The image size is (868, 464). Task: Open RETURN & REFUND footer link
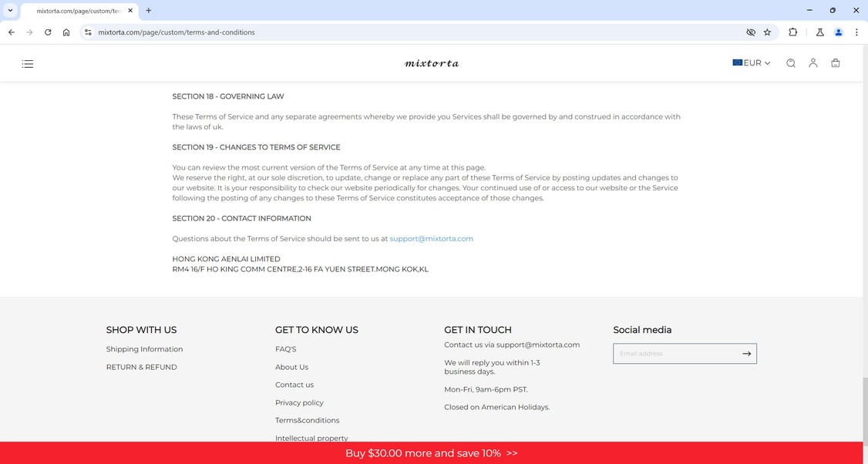(x=142, y=367)
